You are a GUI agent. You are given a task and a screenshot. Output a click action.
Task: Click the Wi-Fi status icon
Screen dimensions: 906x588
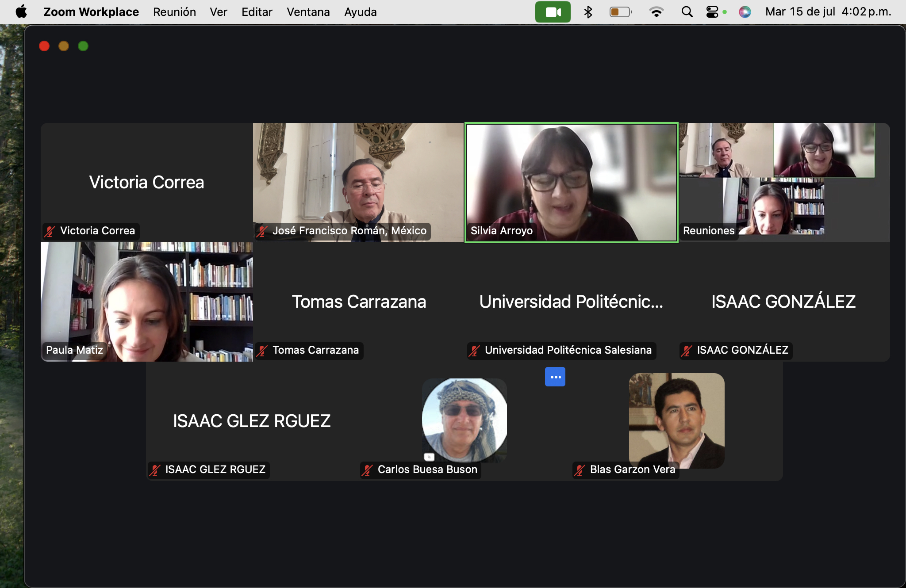coord(656,12)
